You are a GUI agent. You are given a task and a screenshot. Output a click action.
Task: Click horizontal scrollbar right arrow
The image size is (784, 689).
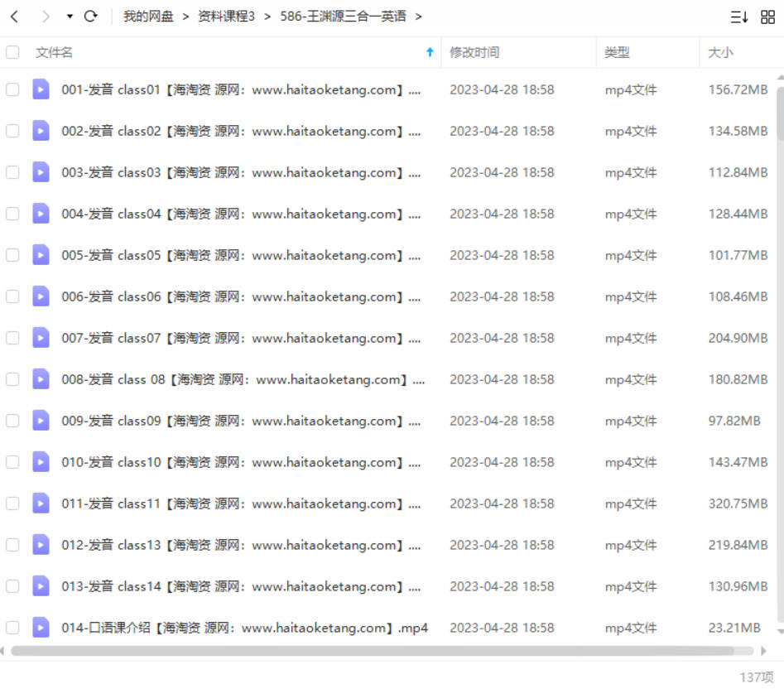(763, 651)
